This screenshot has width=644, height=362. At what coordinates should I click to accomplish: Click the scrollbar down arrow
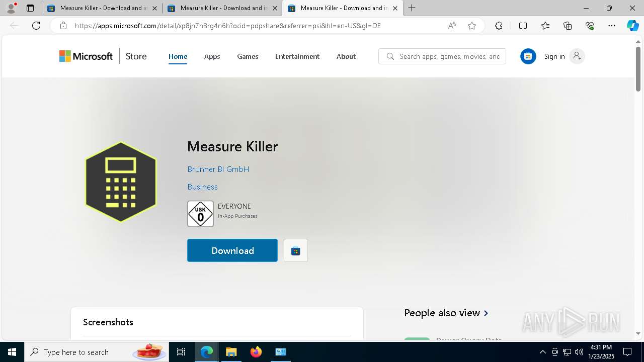(x=638, y=333)
